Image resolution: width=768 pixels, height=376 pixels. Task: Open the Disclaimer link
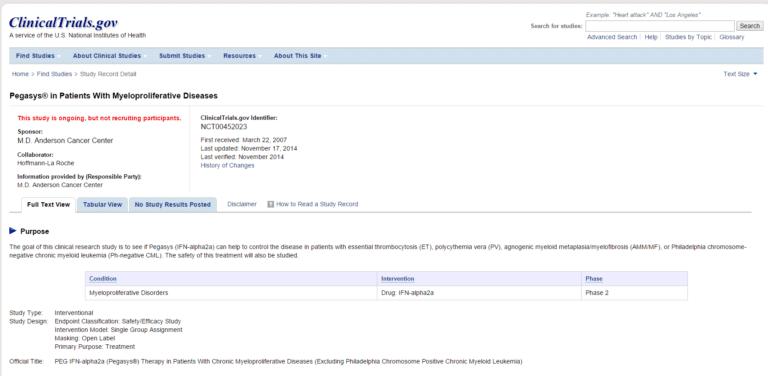242,204
